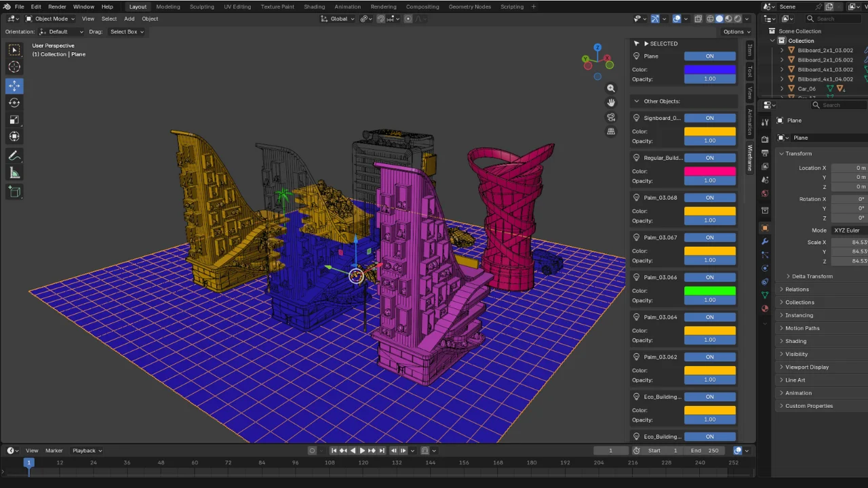This screenshot has height=488, width=868.
Task: Select the Move tool in the toolbar
Action: [x=14, y=85]
